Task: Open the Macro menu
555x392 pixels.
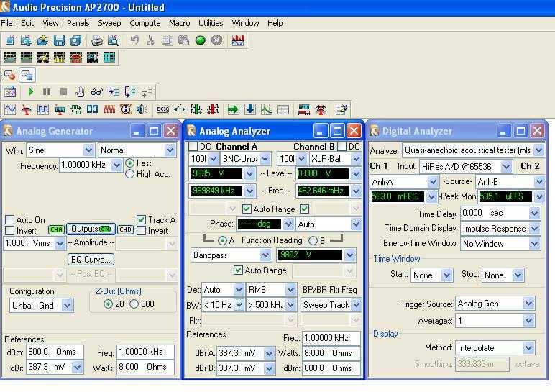Action: tap(180, 23)
